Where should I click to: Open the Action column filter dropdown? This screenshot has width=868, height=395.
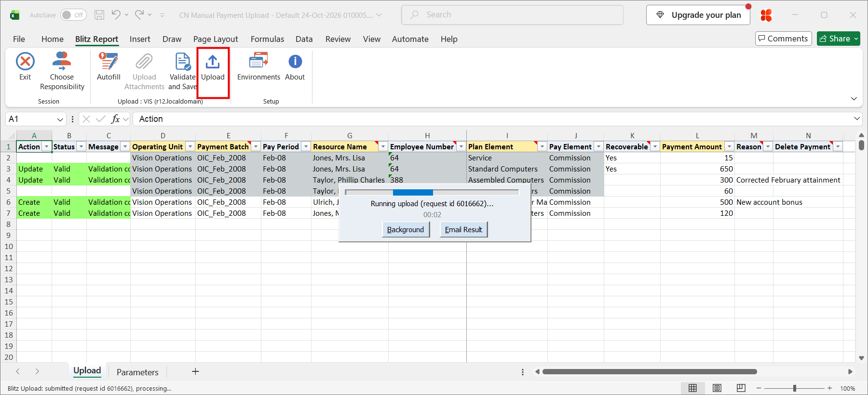coord(46,147)
